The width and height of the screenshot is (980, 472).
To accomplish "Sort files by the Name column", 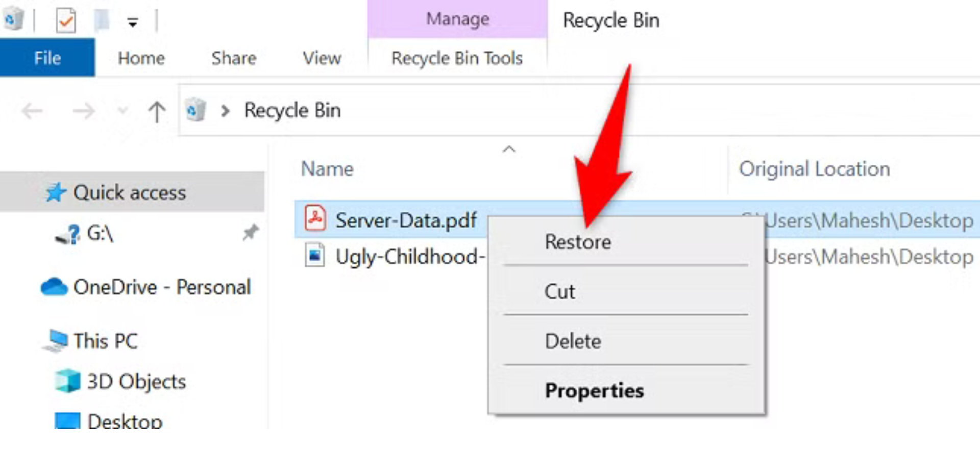I will 327,169.
